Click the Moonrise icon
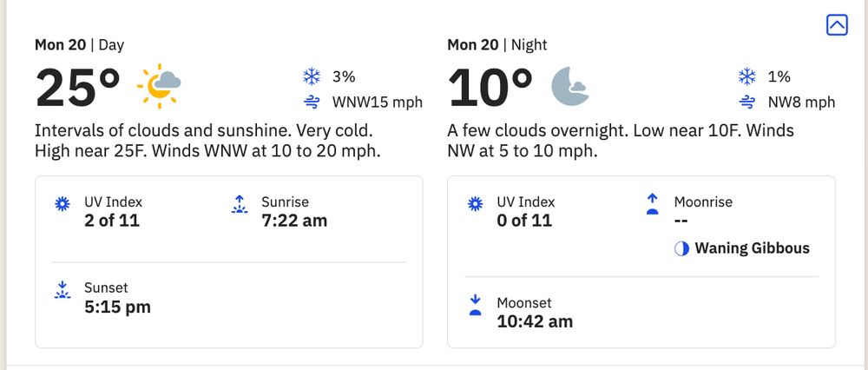 (x=652, y=205)
